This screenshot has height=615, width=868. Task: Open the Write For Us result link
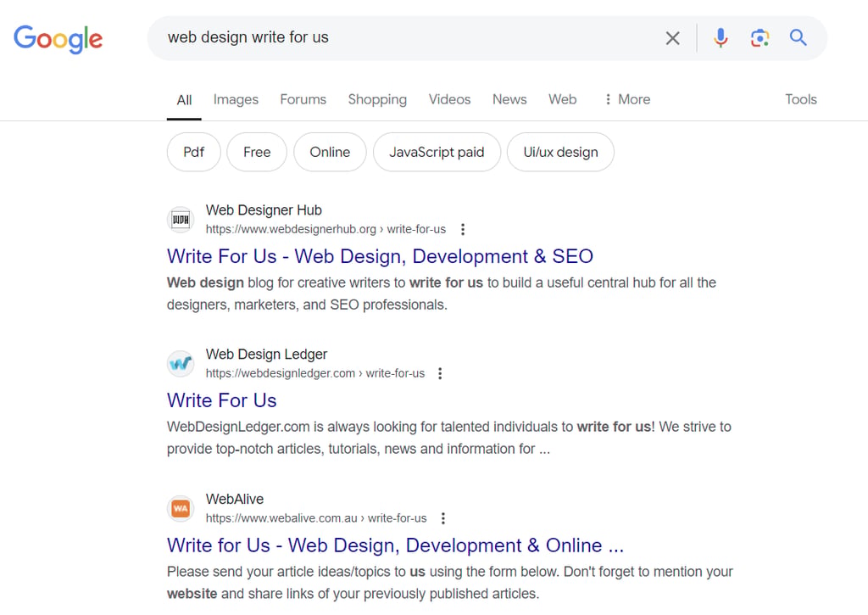point(221,400)
